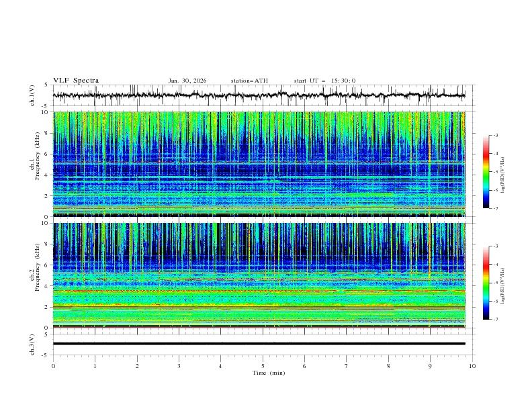Image resolution: width=532 pixels, height=411 pixels.
Task: Click the time axis tick label '9'
Action: (430, 366)
